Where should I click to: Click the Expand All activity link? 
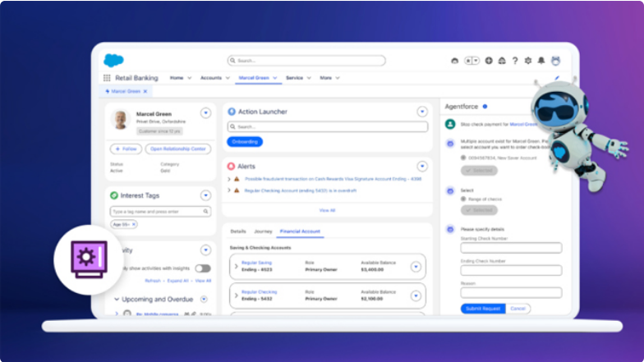point(177,281)
